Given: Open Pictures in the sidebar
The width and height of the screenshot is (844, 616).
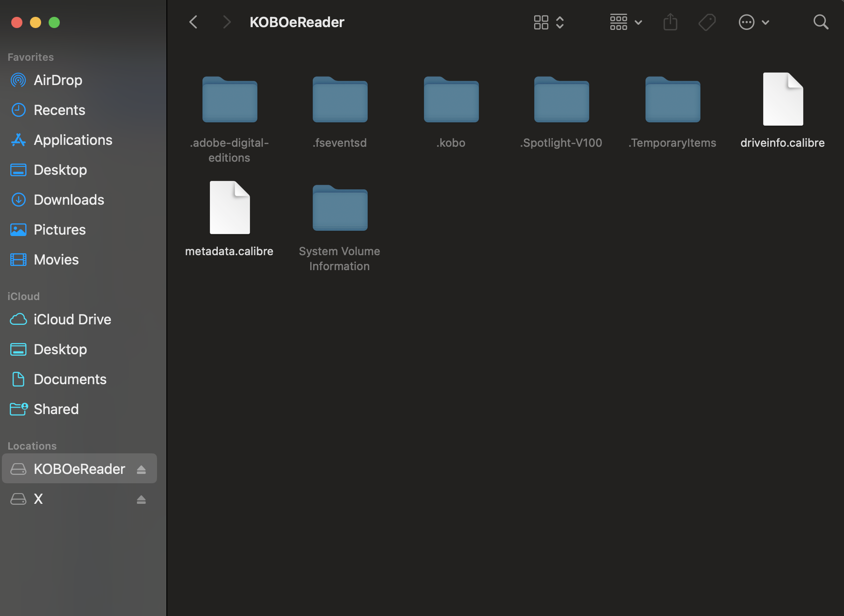Looking at the screenshot, I should pos(79,230).
